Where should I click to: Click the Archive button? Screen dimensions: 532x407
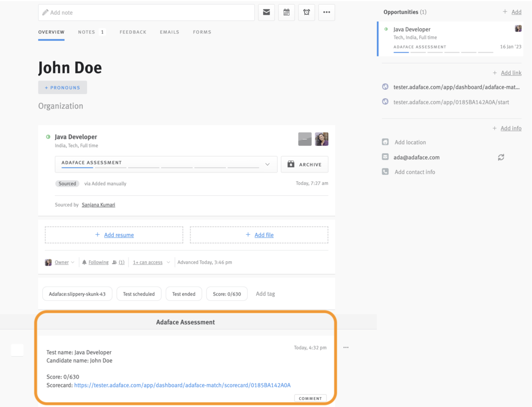pyautogui.click(x=304, y=164)
